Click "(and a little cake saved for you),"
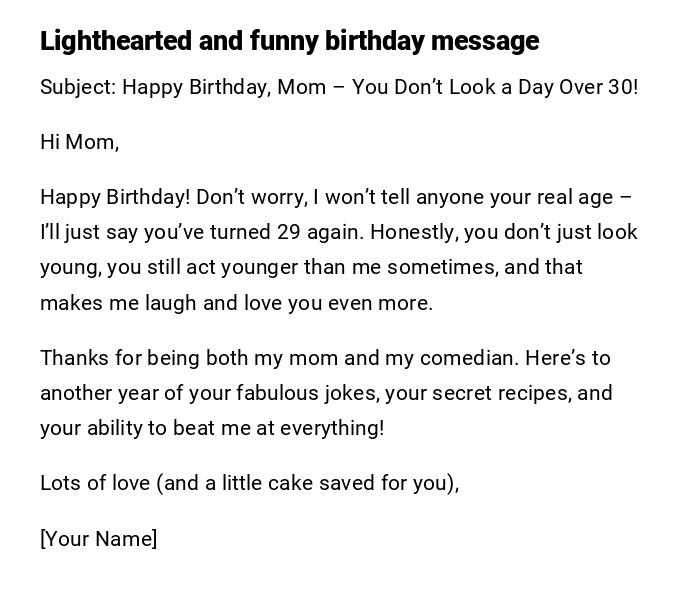The image size is (700, 601). pos(308,483)
